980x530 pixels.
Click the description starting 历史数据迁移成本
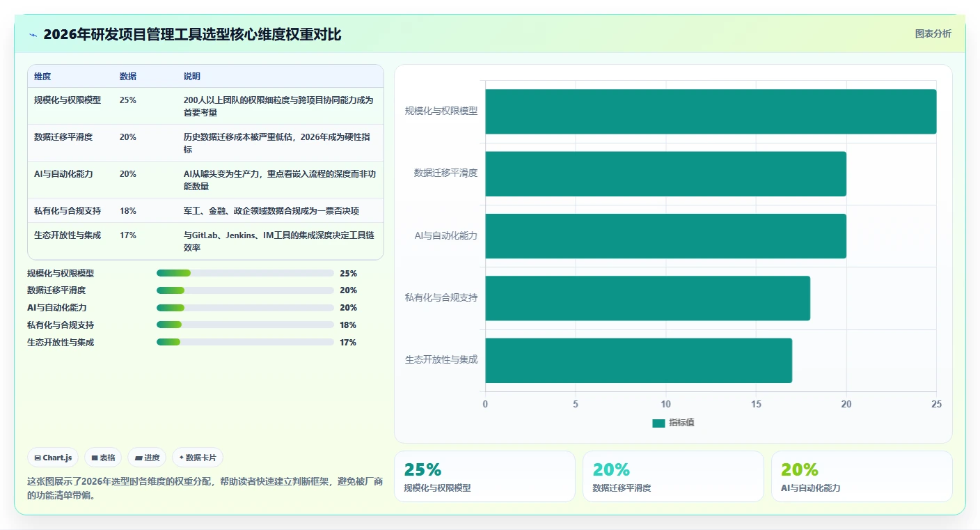tap(278, 143)
